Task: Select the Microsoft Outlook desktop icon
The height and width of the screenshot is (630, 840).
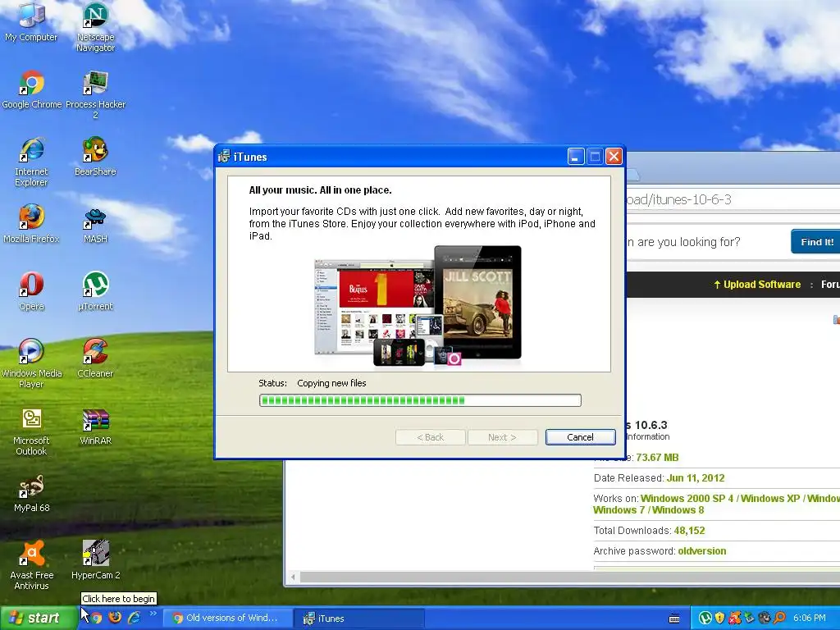Action: point(31,431)
